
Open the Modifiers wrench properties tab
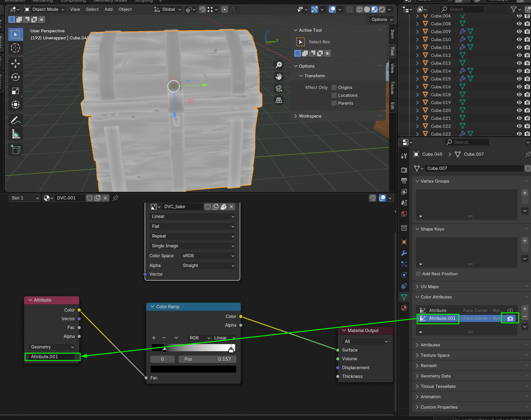point(404,253)
